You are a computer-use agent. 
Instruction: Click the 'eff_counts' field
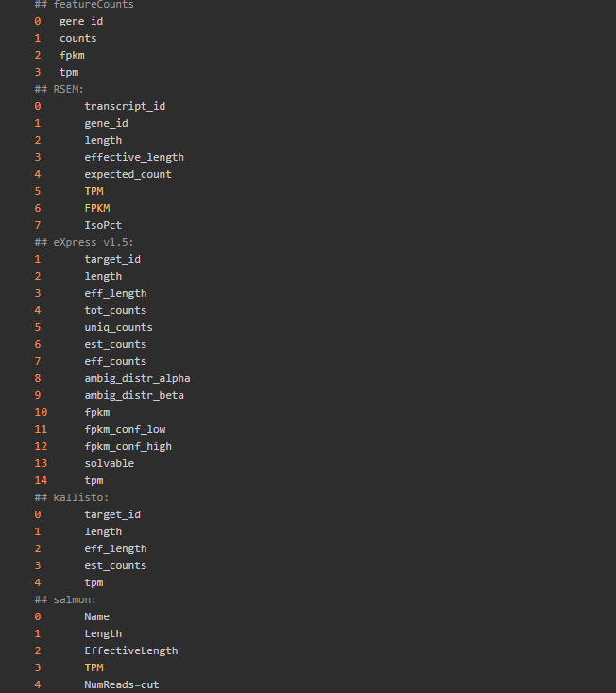pos(115,361)
